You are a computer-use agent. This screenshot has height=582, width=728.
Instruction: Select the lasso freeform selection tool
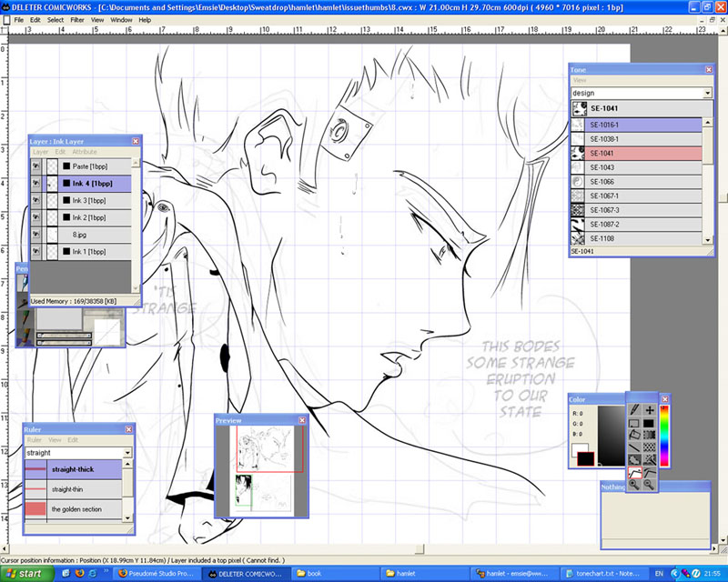[x=634, y=460]
